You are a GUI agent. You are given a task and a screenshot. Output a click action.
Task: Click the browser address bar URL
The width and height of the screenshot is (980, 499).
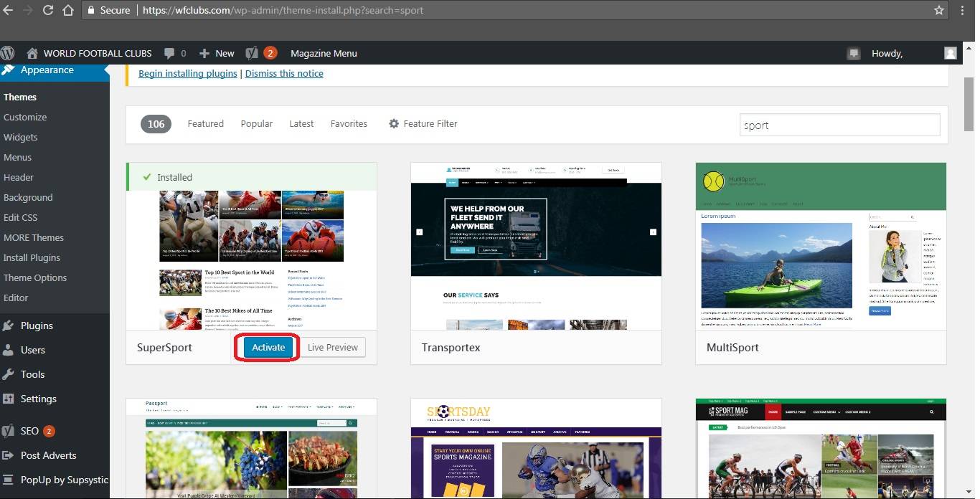pos(283,10)
